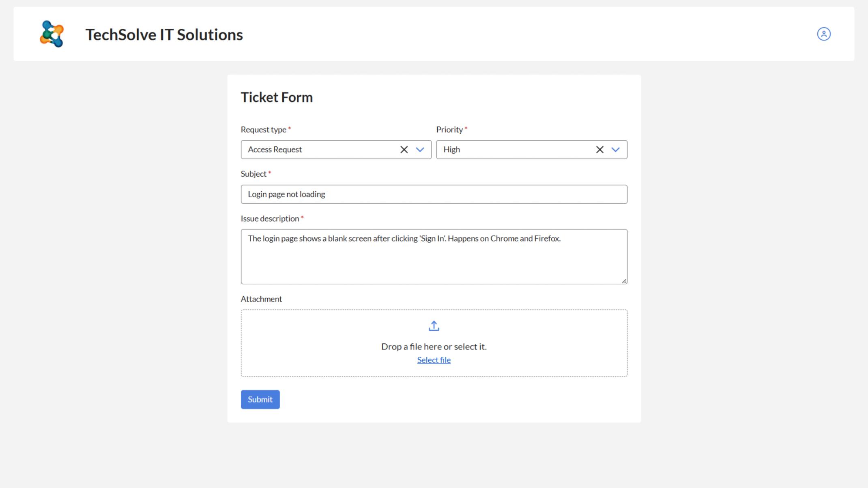The width and height of the screenshot is (868, 488).
Task: Expand the Request type dropdown arrow
Action: pos(420,150)
